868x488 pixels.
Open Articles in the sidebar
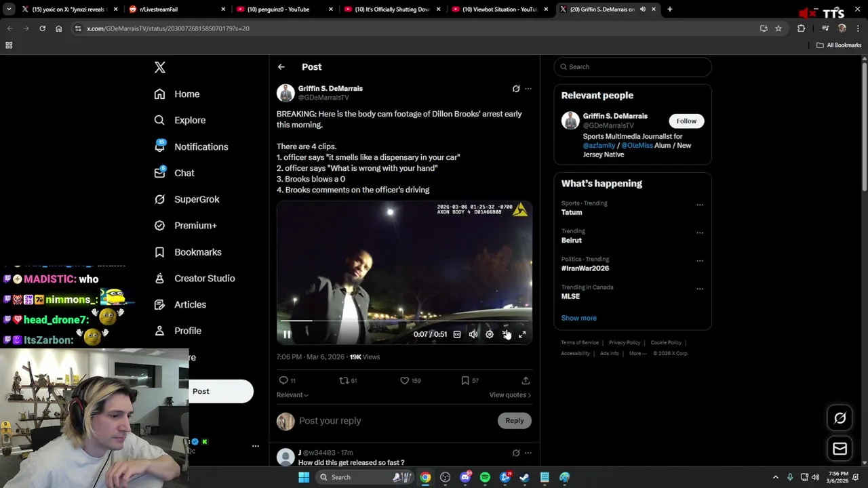pyautogui.click(x=180, y=304)
